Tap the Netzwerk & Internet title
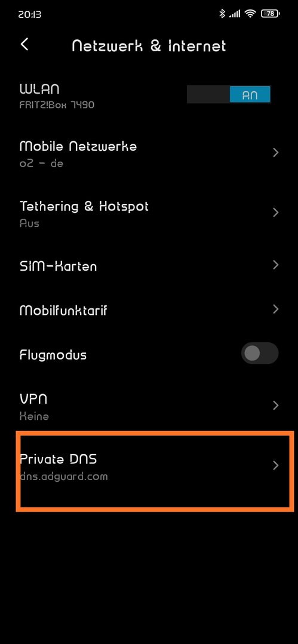This screenshot has height=644, width=298. [x=149, y=45]
